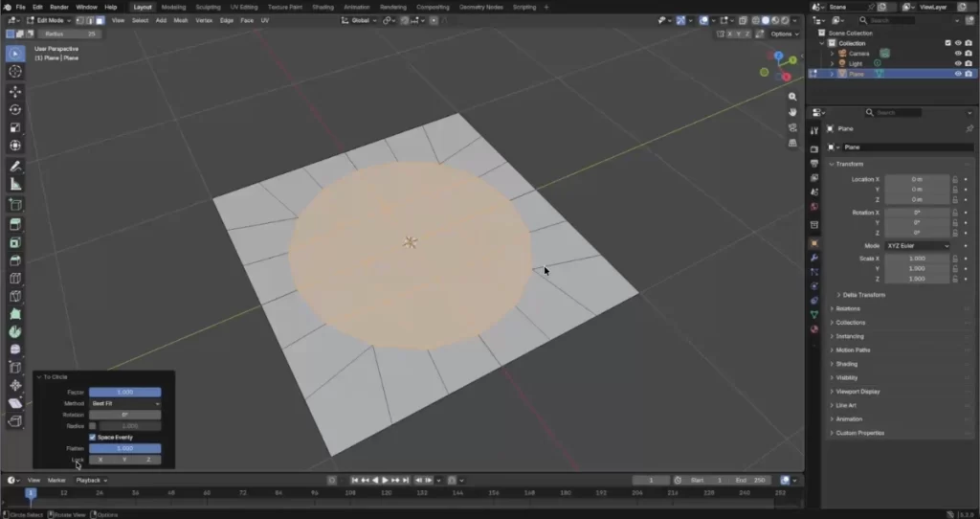980x519 pixels.
Task: Open the Modifiers wrench properties tab
Action: pyautogui.click(x=813, y=258)
